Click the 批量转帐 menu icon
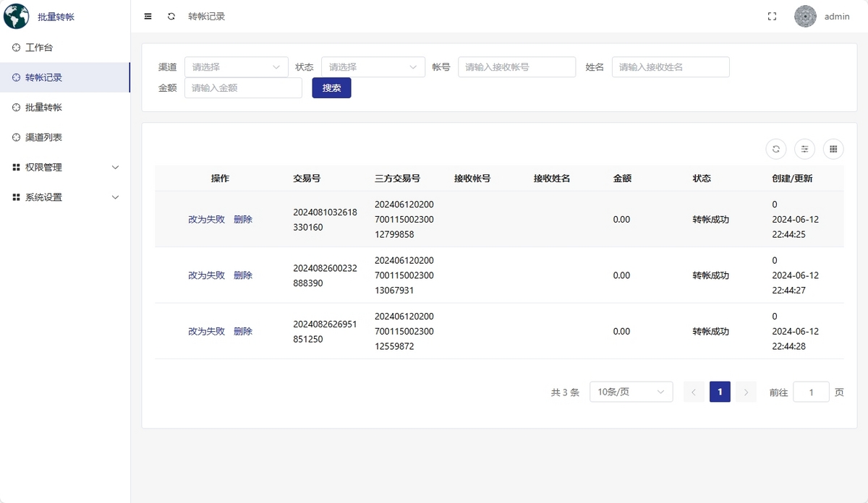 click(x=17, y=107)
